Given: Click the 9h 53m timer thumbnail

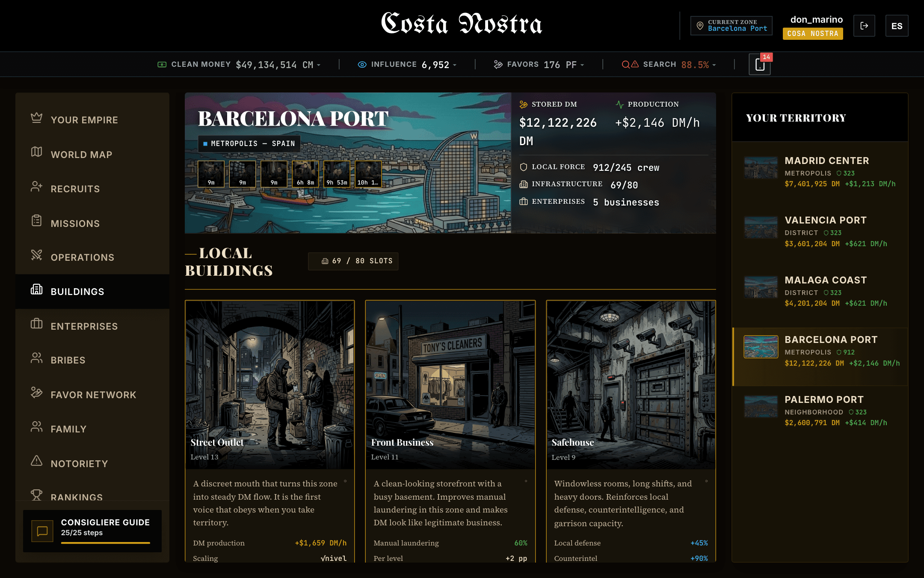Looking at the screenshot, I should (337, 174).
